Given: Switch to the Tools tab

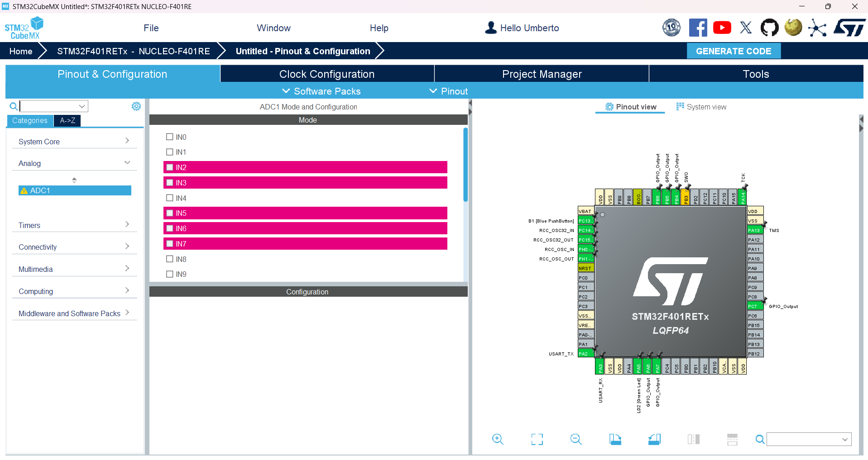Looking at the screenshot, I should [756, 74].
